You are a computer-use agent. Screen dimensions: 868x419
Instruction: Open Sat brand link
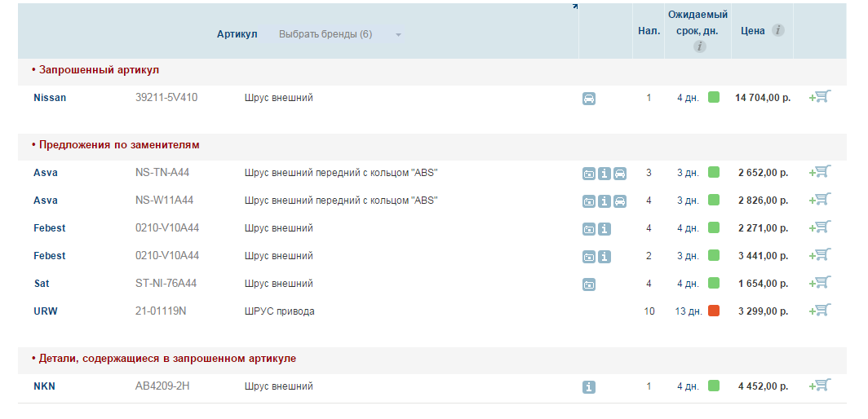[42, 284]
